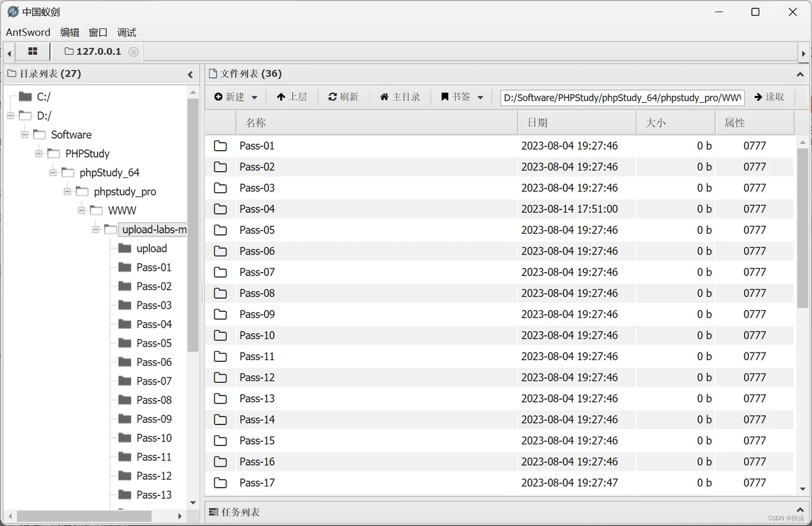Viewport: 812px width, 526px height.
Task: Click the directory tree vertical scrollbar
Action: (x=193, y=225)
